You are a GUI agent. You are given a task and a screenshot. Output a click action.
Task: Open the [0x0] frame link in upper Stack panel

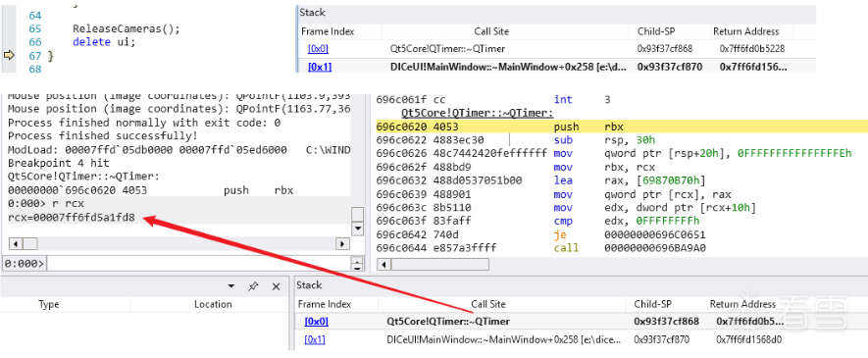click(x=318, y=49)
